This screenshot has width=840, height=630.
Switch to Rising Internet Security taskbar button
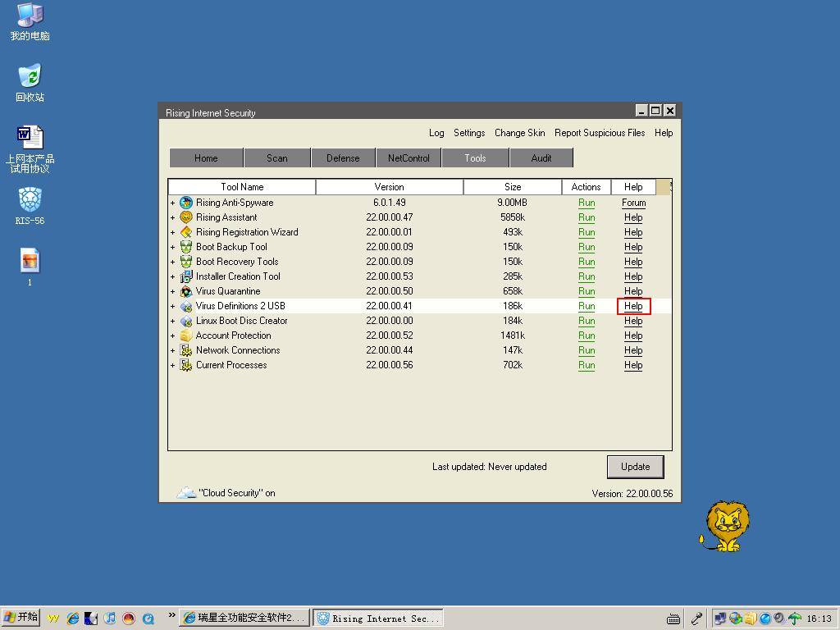pos(378,619)
